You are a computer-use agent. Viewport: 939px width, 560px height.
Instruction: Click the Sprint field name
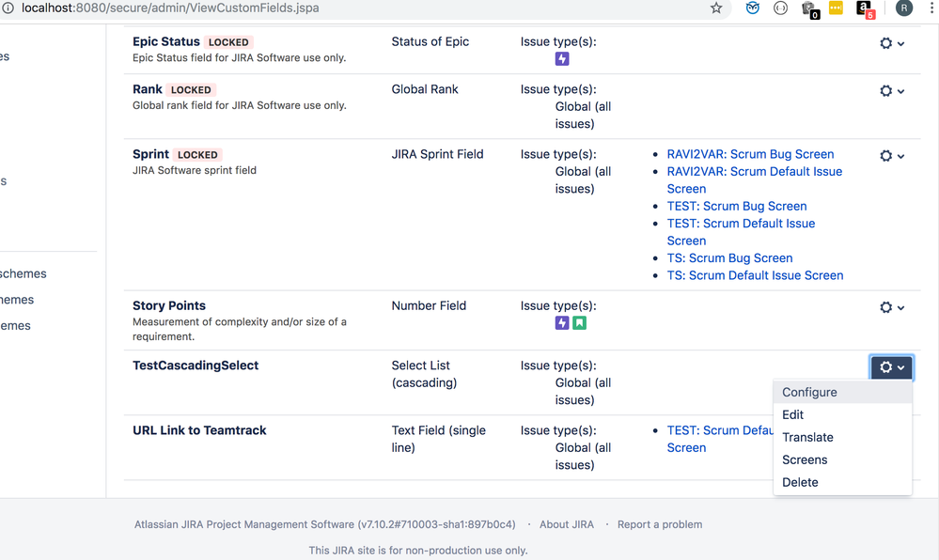click(x=151, y=154)
